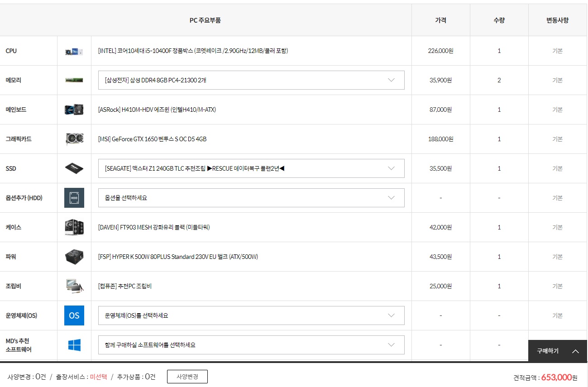The width and height of the screenshot is (588, 387).
Task: Click the power price 43,500원
Action: click(x=440, y=257)
